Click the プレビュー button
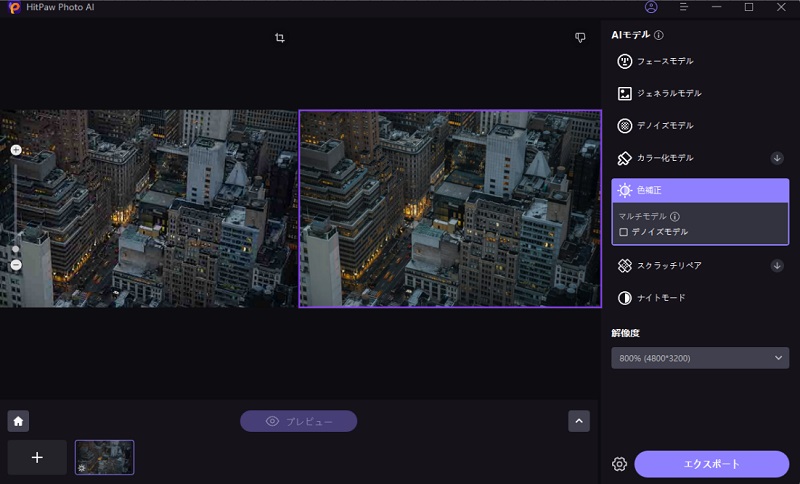Screen dimensions: 800x484 point(298,421)
